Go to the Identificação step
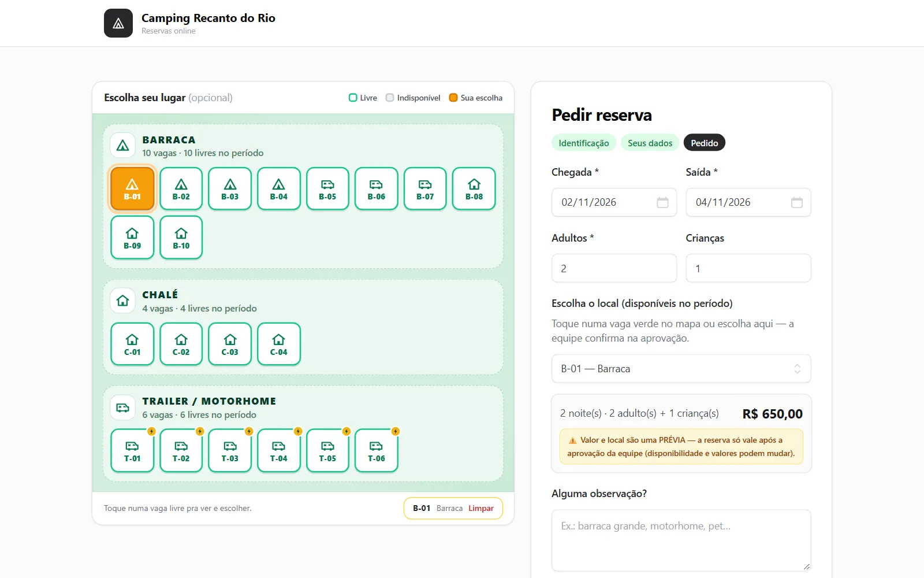The height and width of the screenshot is (578, 924). [x=584, y=143]
